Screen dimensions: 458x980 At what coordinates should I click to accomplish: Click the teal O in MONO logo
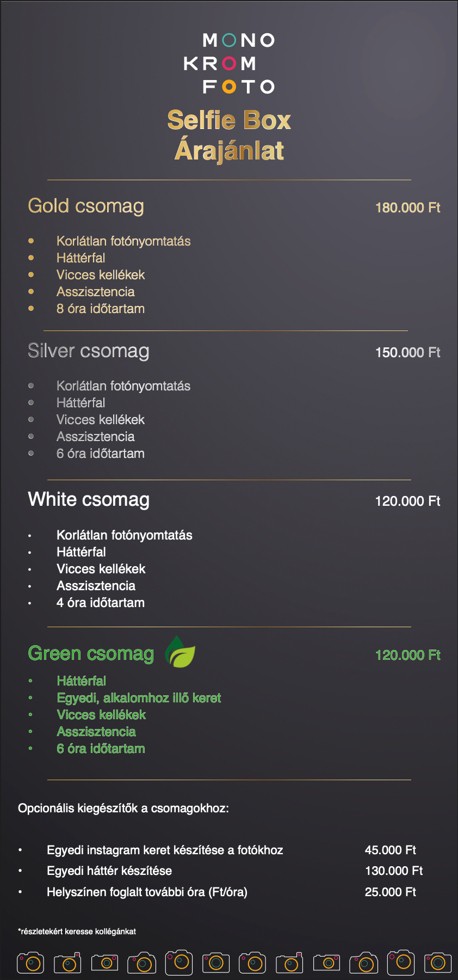(230, 40)
